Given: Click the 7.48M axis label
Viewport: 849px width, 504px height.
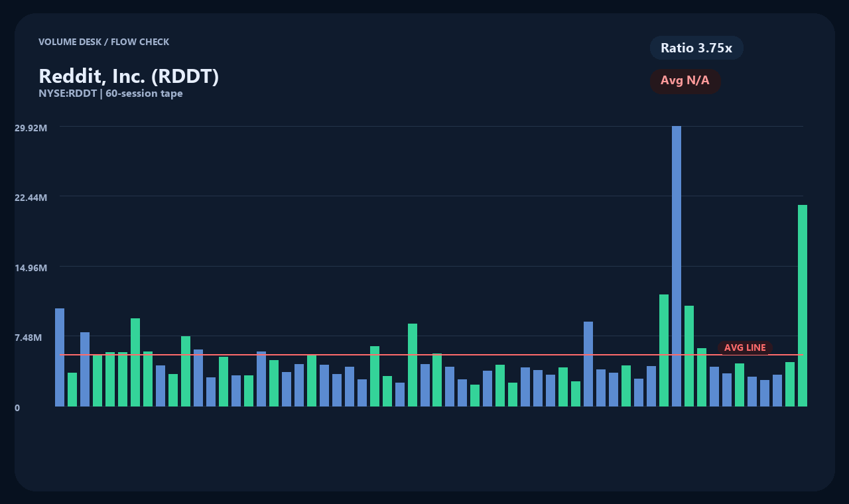Looking at the screenshot, I should tap(29, 338).
